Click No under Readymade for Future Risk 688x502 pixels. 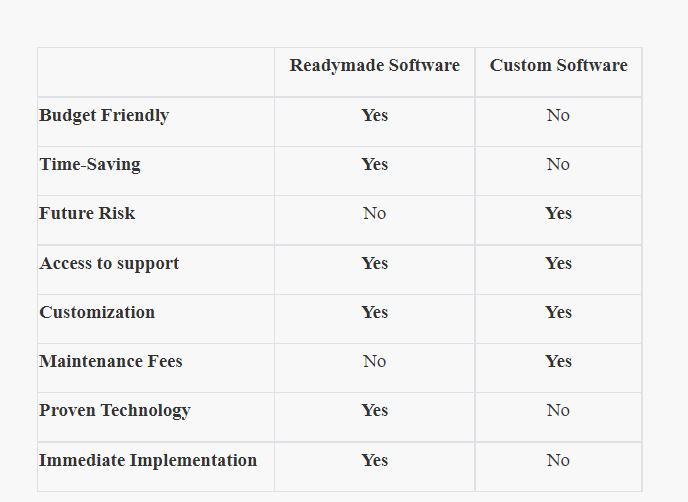click(375, 213)
